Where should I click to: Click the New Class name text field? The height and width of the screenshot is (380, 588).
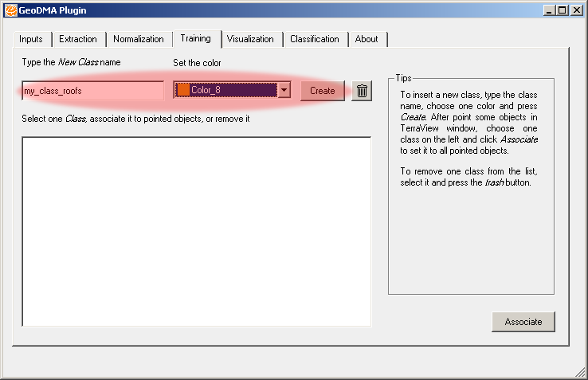point(92,91)
